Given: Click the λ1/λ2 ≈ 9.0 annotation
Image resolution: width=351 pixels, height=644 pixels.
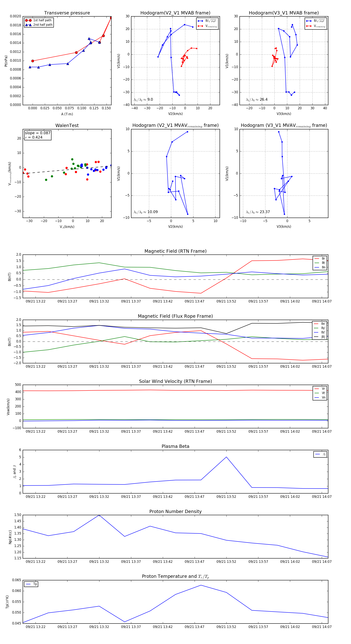Looking at the screenshot, I should tap(143, 100).
